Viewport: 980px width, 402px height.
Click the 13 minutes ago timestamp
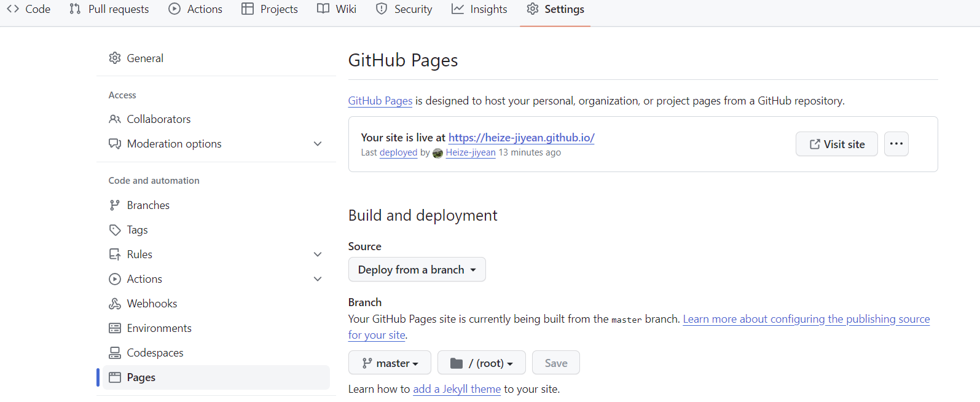coord(530,152)
